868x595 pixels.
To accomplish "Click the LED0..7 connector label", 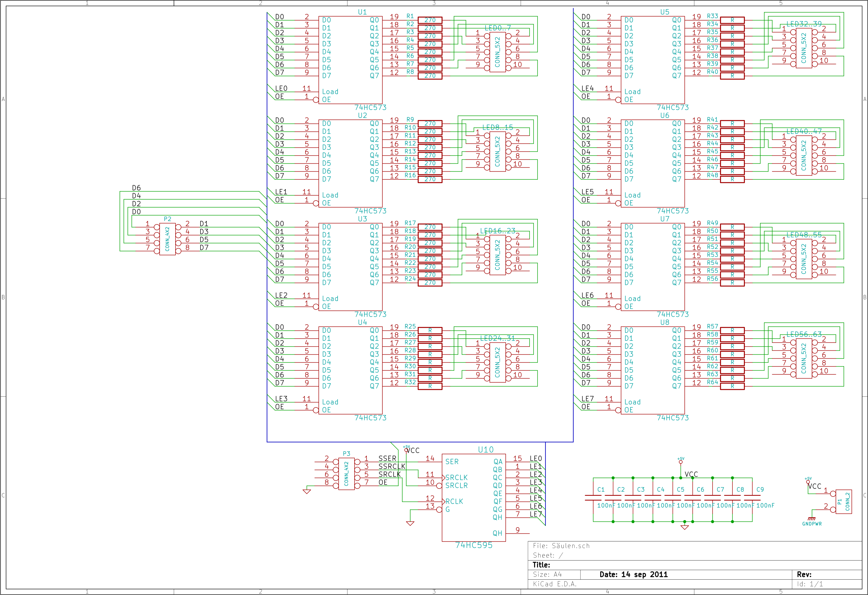I will point(498,28).
